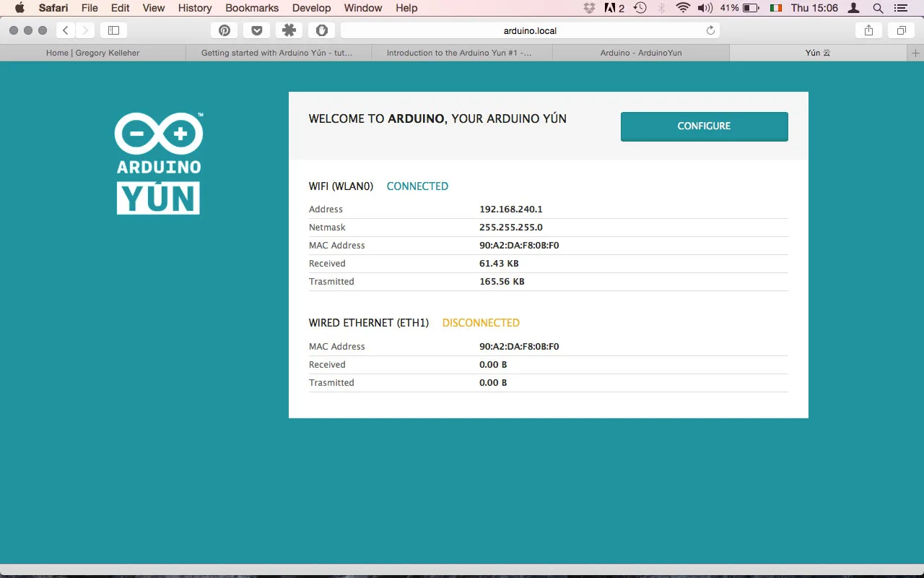The width and height of the screenshot is (924, 578).
Task: Switch to the Arduino - ArduinoYun tab
Action: [640, 53]
